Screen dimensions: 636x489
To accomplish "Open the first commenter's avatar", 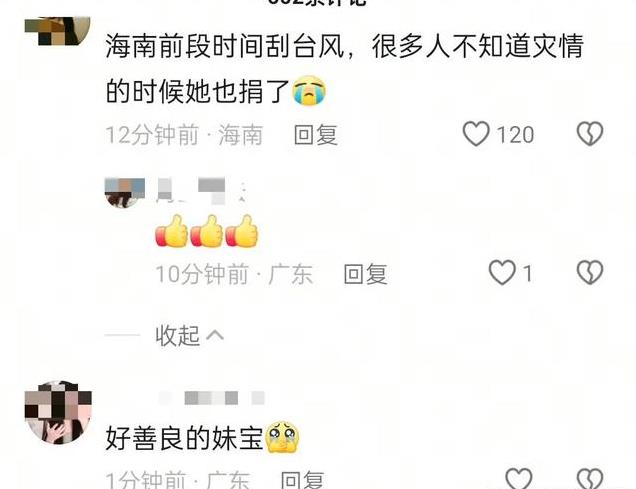I will (x=58, y=31).
